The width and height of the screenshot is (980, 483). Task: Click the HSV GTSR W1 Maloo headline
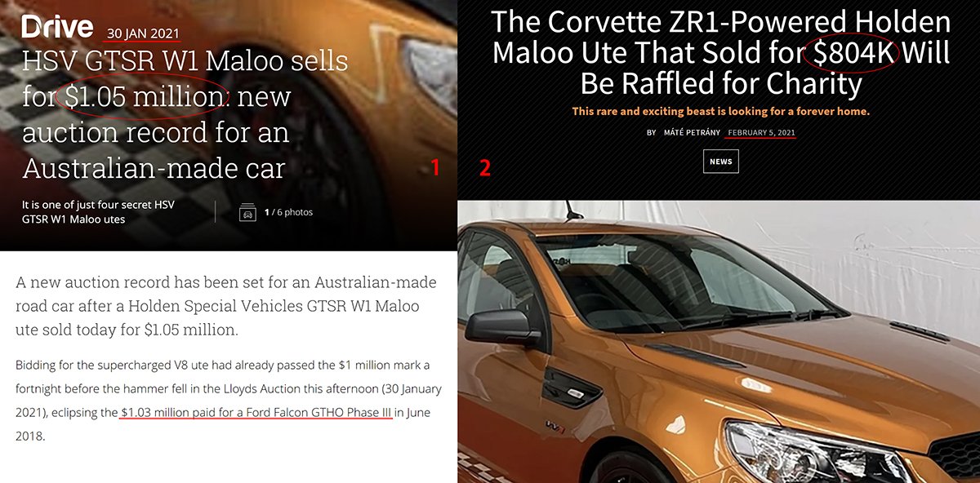(x=185, y=114)
